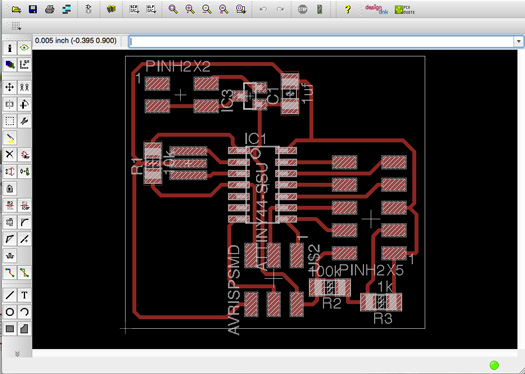The image size is (525, 374).
Task: Select the Ripup tool
Action: coord(24,273)
